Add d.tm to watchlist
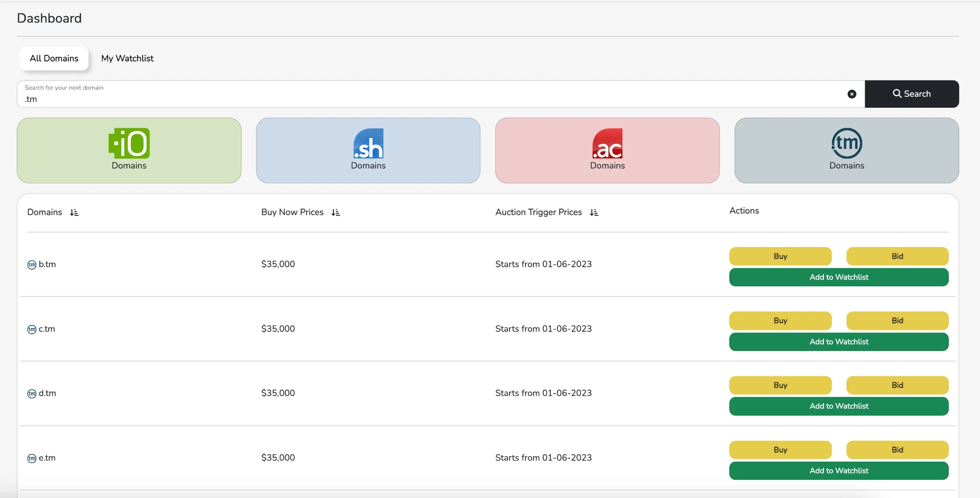This screenshot has height=498, width=980. 838,406
